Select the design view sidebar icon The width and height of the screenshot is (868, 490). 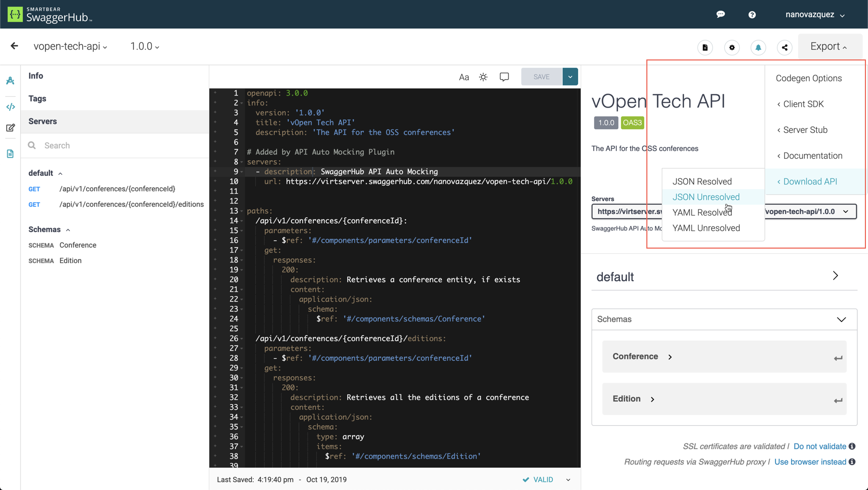(10, 81)
